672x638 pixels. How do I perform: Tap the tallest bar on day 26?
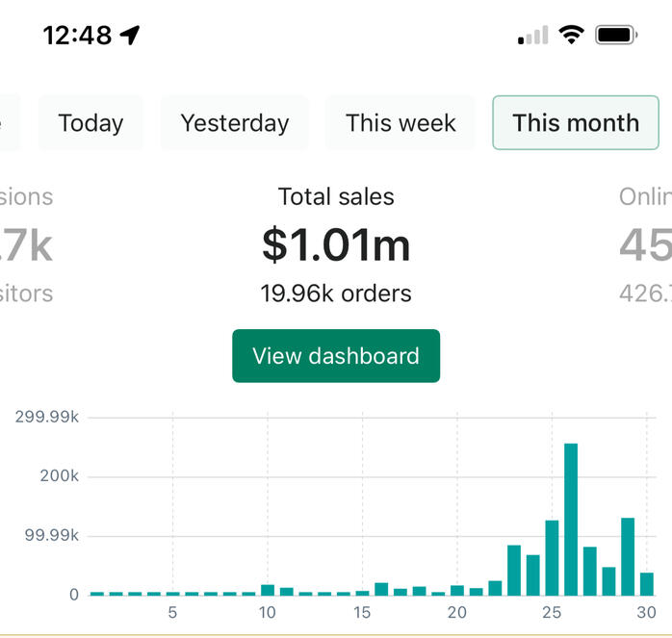(x=571, y=520)
